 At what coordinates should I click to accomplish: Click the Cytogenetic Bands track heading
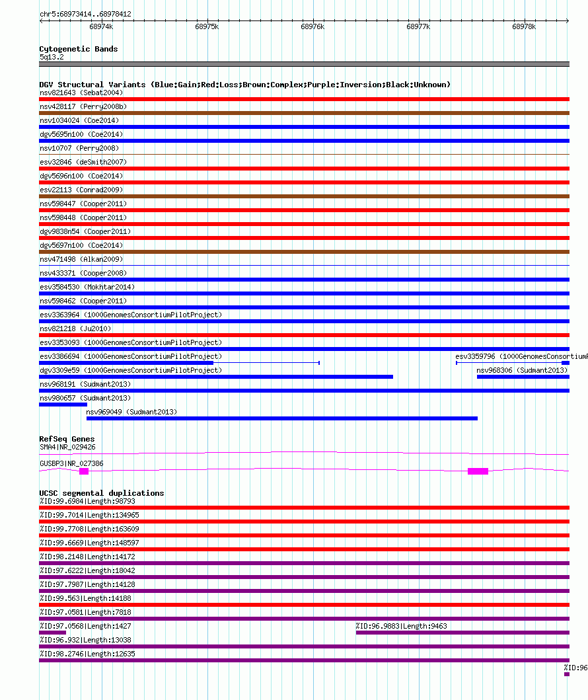click(x=79, y=49)
